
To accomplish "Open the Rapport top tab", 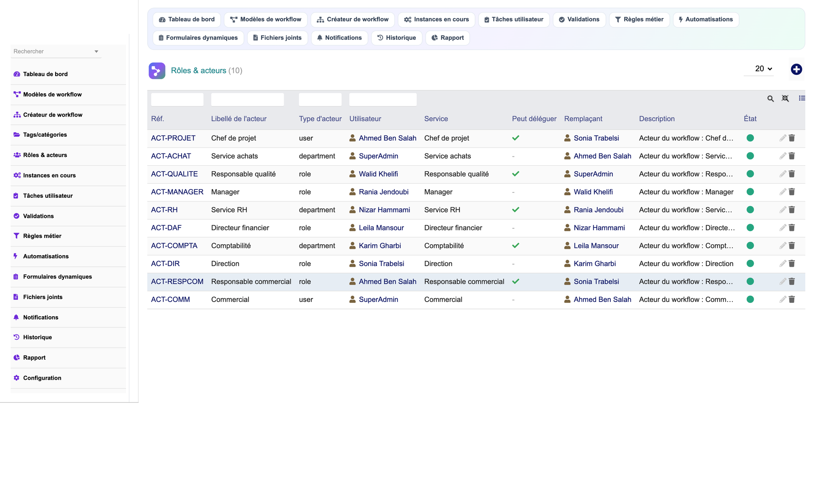I will point(448,38).
